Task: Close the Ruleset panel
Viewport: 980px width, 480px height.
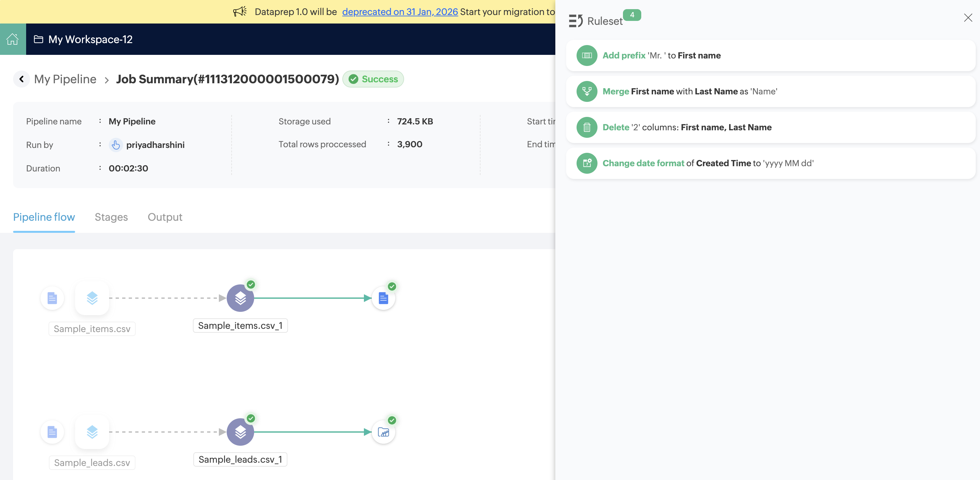Action: coord(968,18)
